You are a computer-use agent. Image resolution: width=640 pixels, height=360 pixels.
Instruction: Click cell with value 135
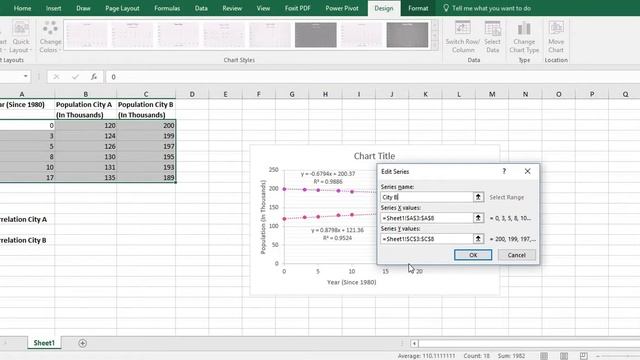coord(86,178)
